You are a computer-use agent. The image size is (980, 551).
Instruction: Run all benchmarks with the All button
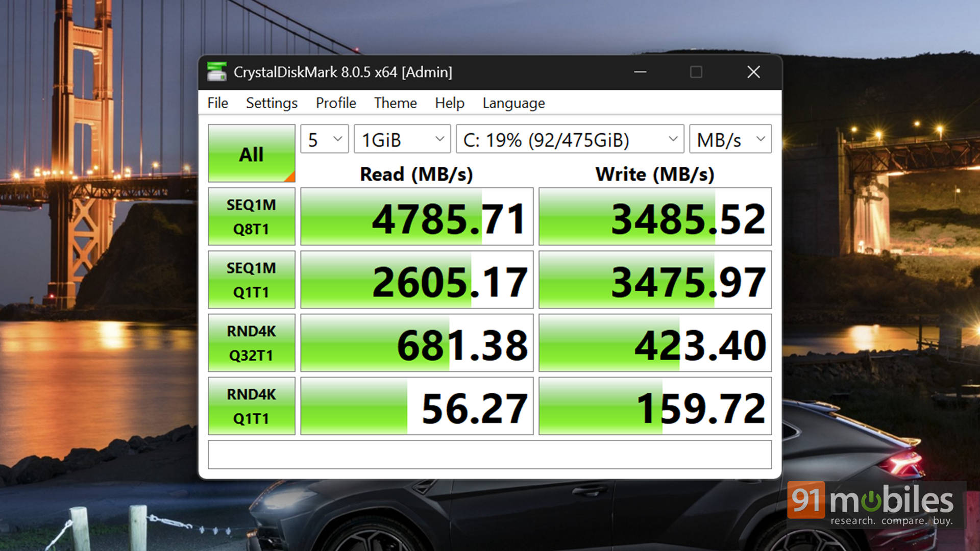pyautogui.click(x=251, y=154)
